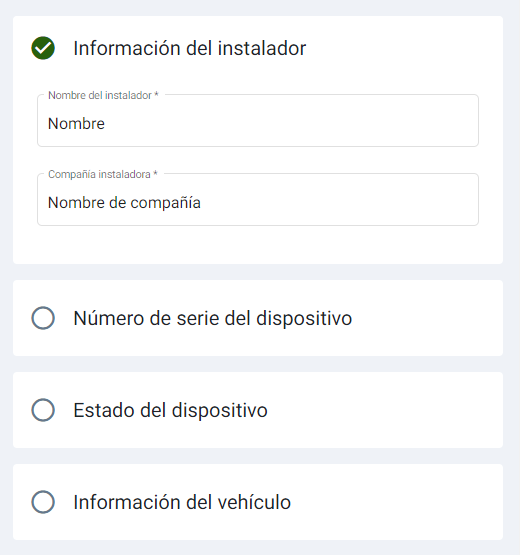Click the unchecked circle beside Información del vehículo
This screenshot has width=520, height=555.
click(x=43, y=502)
